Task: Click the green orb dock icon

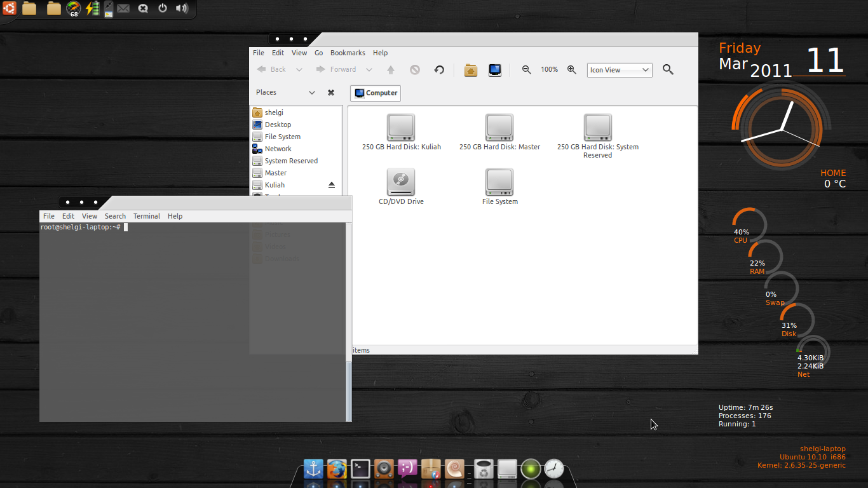Action: pyautogui.click(x=531, y=470)
